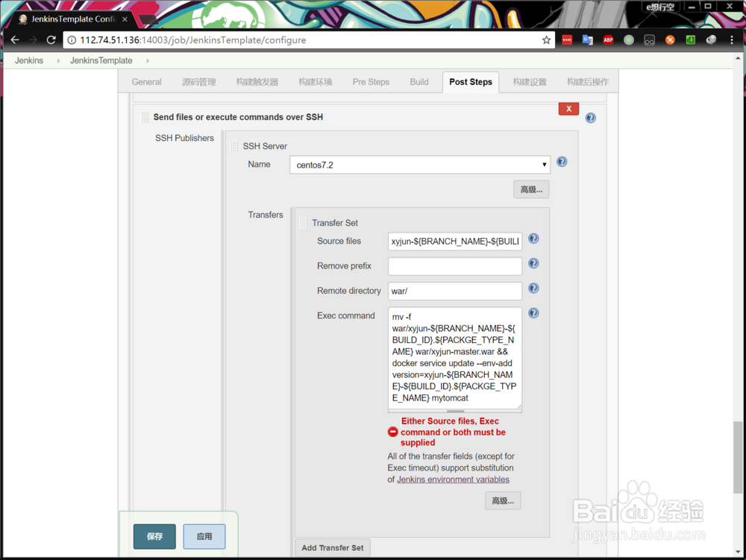The width and height of the screenshot is (746, 560).
Task: Switch to Build tab
Action: point(419,82)
